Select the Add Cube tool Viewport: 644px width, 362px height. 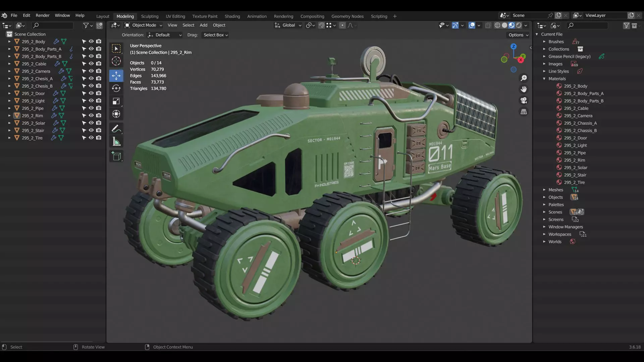pyautogui.click(x=116, y=156)
